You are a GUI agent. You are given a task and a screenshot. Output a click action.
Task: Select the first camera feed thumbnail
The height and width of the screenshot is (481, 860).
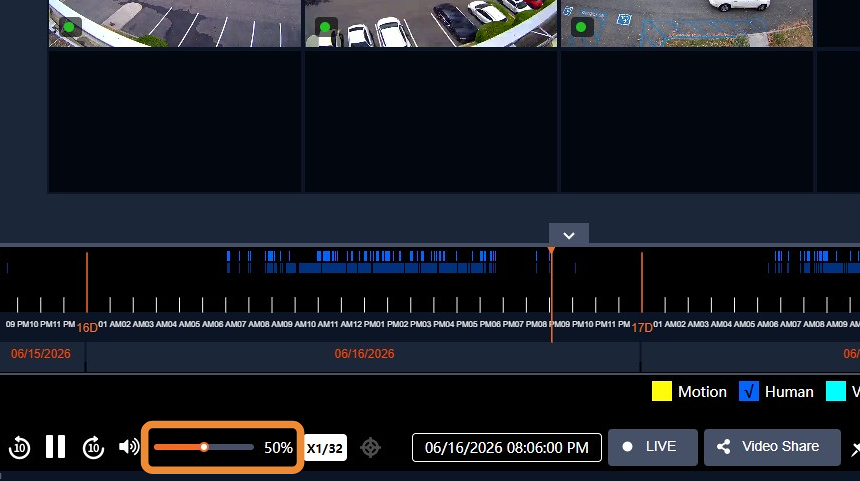click(175, 23)
